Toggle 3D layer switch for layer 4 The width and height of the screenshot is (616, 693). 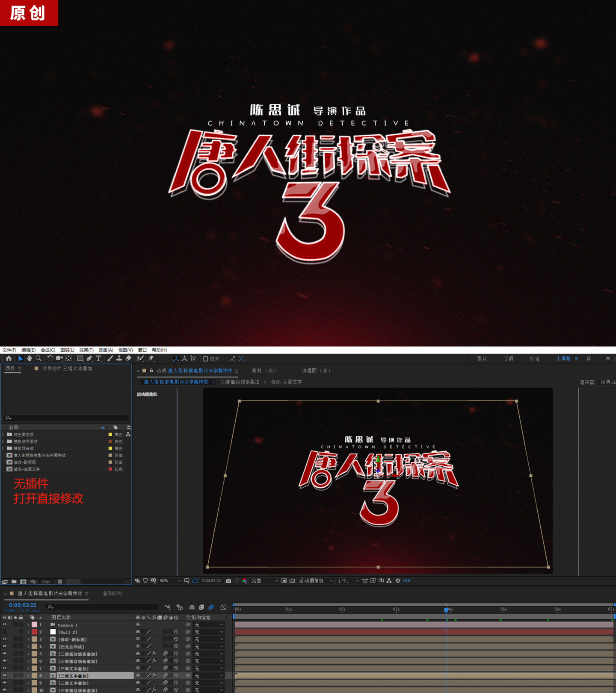click(x=176, y=646)
